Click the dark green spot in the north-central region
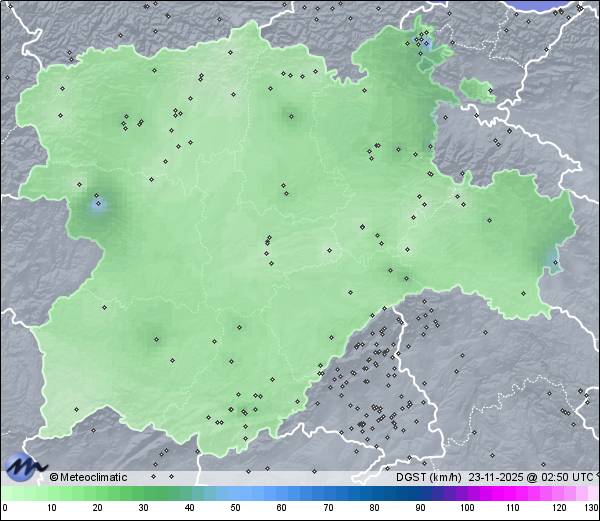 point(291,114)
